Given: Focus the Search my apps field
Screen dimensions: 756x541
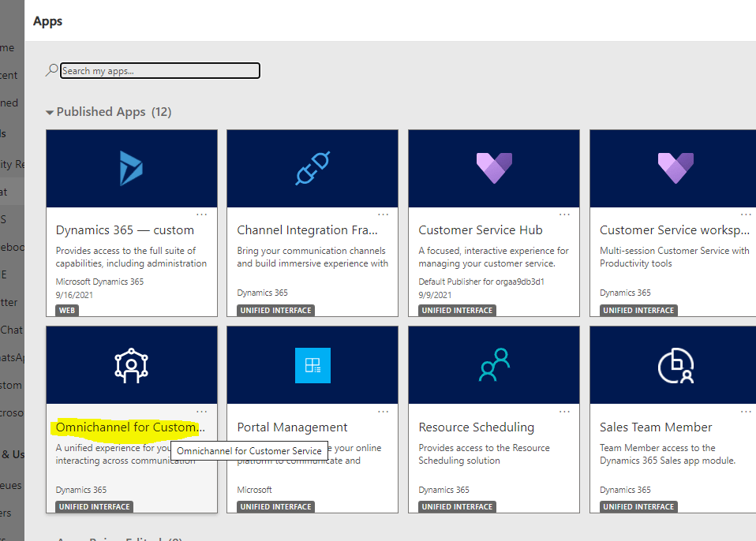Looking at the screenshot, I should (x=160, y=71).
